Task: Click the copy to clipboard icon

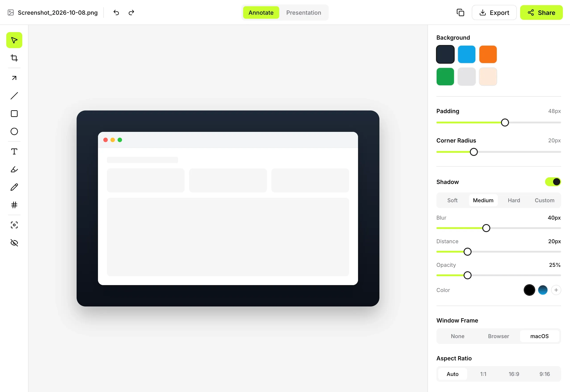Action: [x=460, y=12]
